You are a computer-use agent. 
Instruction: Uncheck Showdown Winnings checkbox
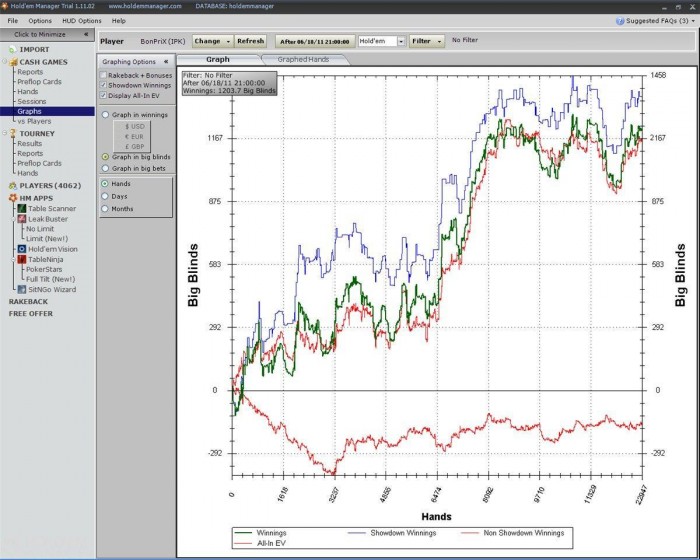coord(104,85)
